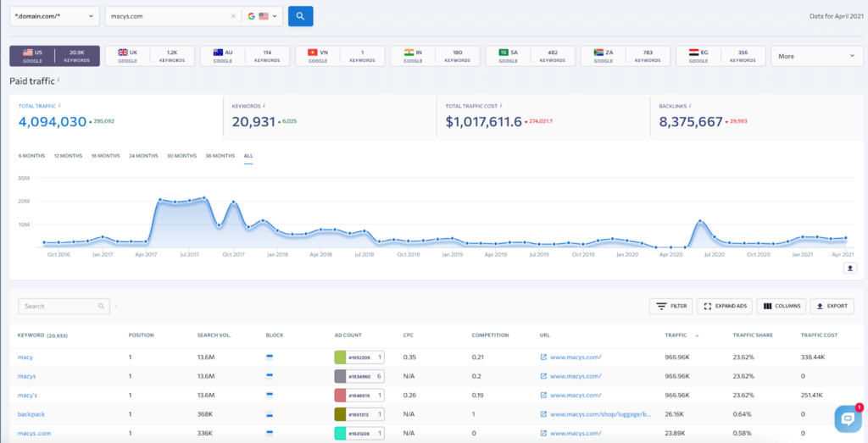Switch chart range to 12 months

click(68, 156)
